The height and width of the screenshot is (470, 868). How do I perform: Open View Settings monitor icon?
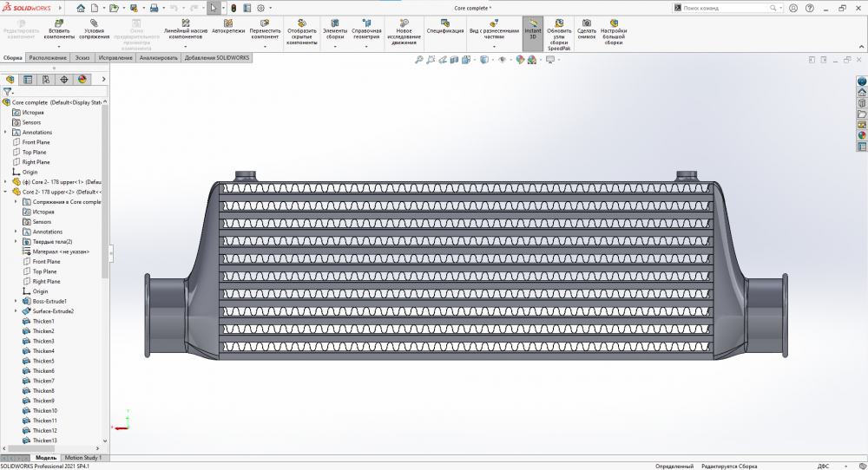click(x=550, y=60)
